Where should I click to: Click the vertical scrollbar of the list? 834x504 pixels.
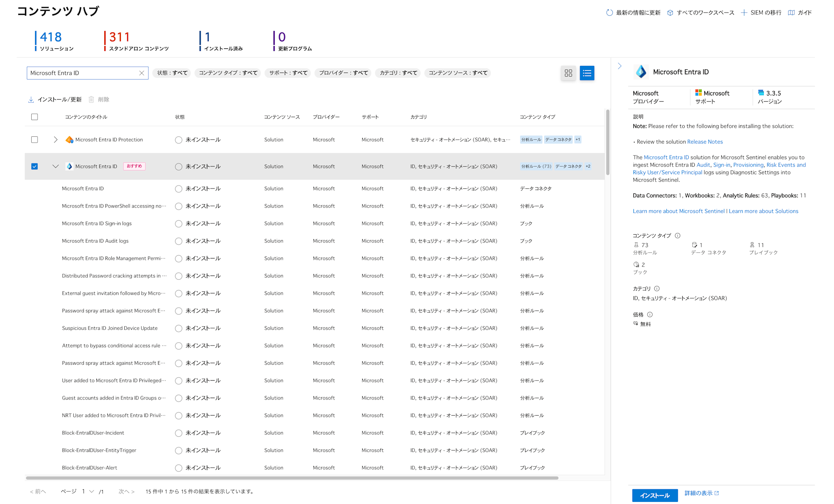pos(608,142)
